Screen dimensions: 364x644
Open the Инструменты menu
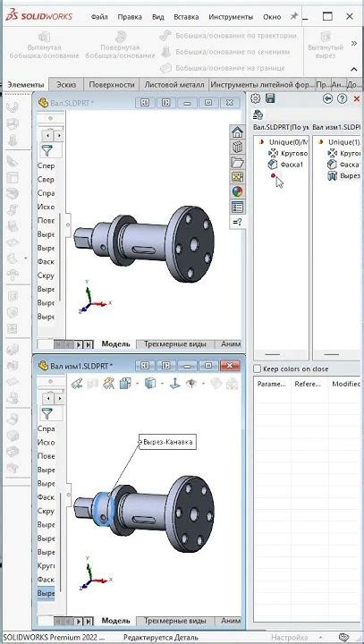click(x=231, y=17)
